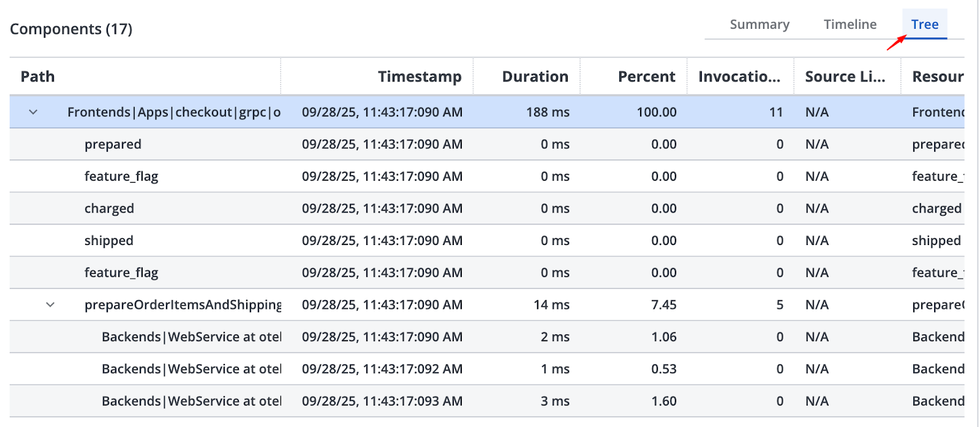Sort by the Timestamp column header
The image size is (980, 427).
[x=420, y=77]
